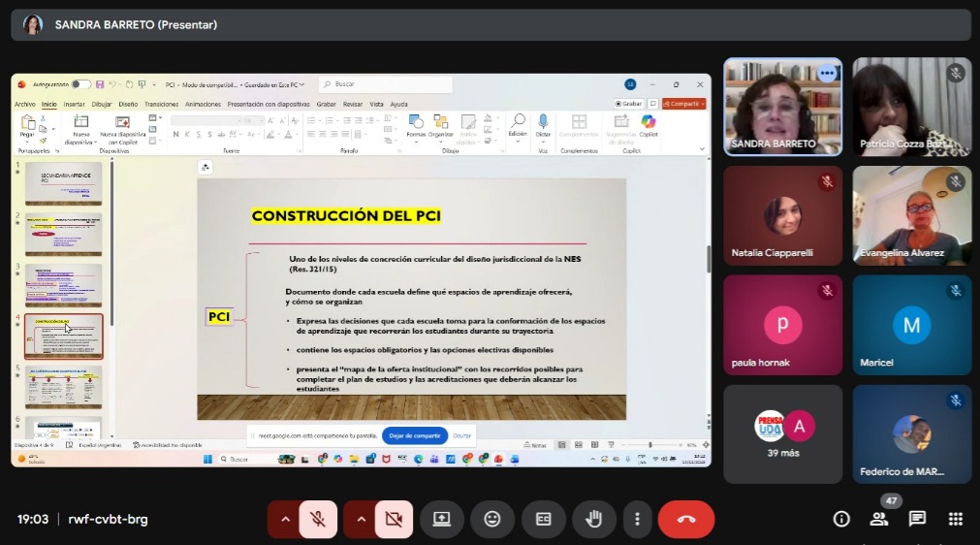Click the present screen icon
The image size is (980, 545).
442,519
